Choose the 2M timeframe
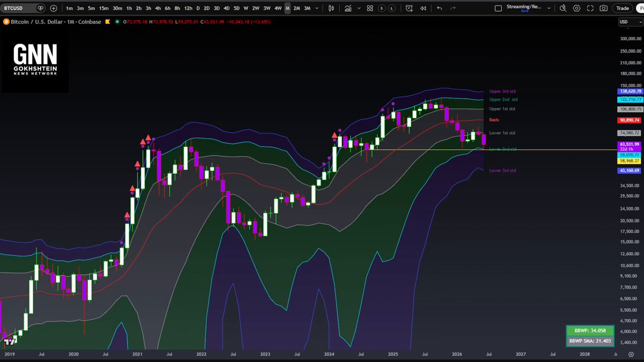Screen dimensions: 644x362 (297, 8)
